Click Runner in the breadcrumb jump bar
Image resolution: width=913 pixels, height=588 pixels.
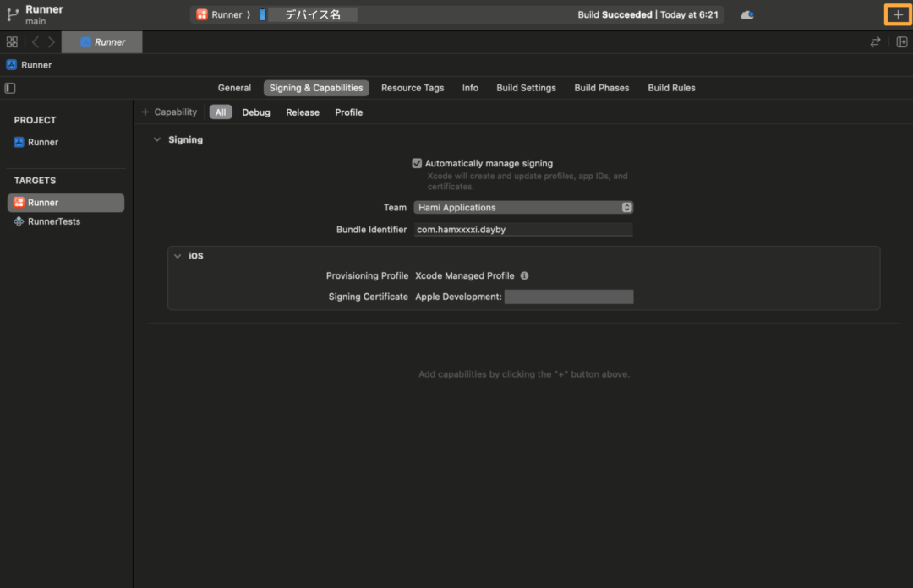(x=29, y=64)
